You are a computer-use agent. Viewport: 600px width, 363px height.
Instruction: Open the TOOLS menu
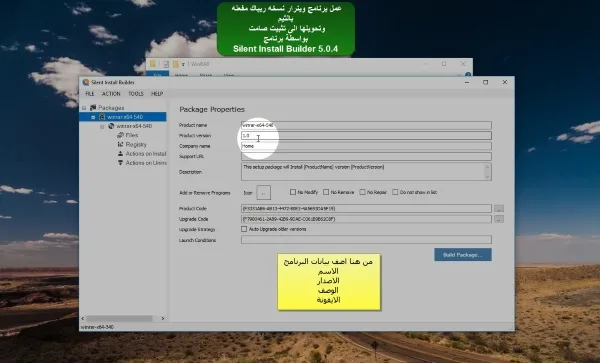tap(136, 94)
